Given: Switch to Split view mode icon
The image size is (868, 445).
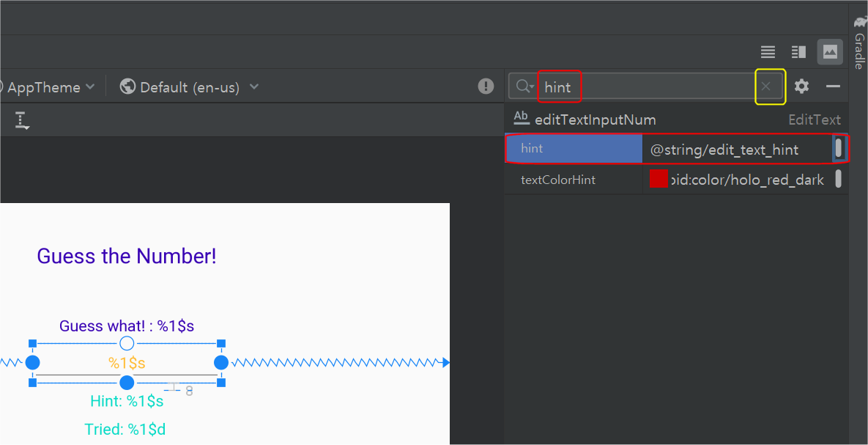Looking at the screenshot, I should click(x=799, y=52).
